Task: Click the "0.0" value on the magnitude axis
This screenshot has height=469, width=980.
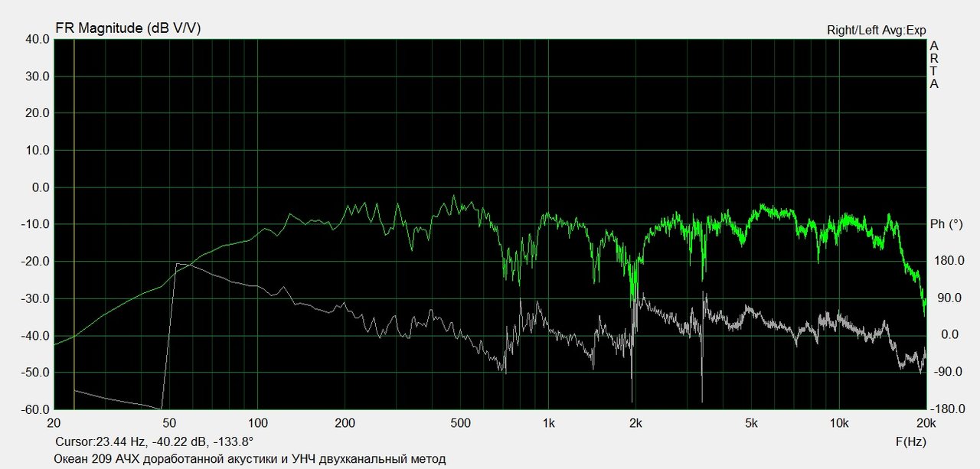Action: (39, 187)
